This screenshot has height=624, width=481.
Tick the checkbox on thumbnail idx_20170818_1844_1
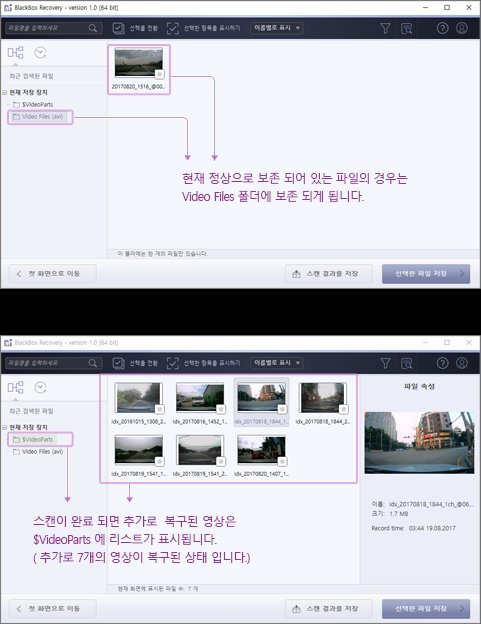(282, 409)
